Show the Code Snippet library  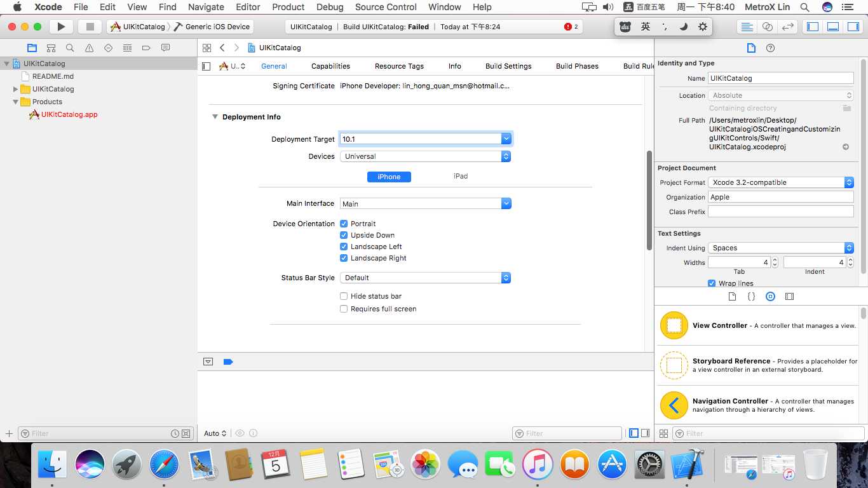(x=751, y=296)
